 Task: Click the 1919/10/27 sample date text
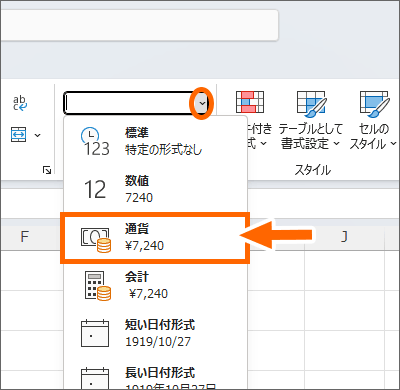click(158, 342)
